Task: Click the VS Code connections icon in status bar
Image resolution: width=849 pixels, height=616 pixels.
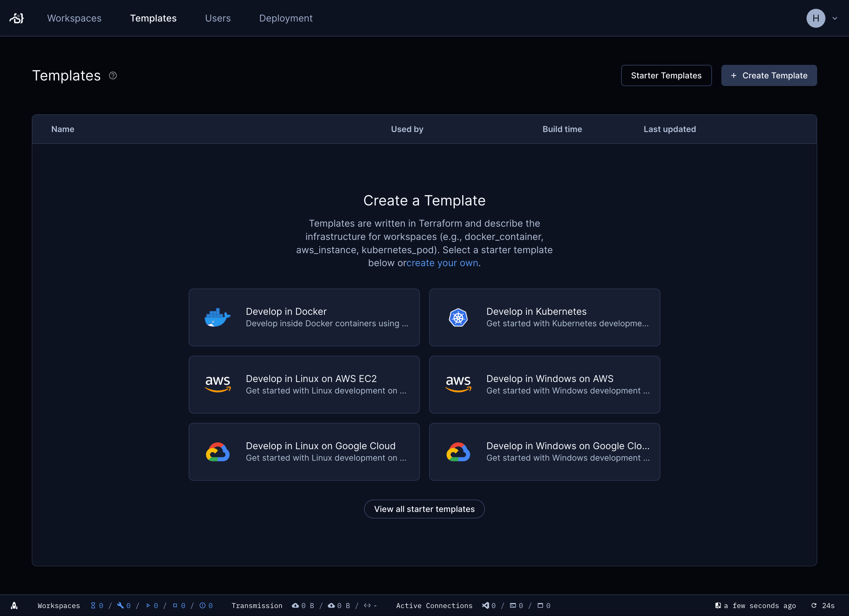Action: tap(486, 605)
